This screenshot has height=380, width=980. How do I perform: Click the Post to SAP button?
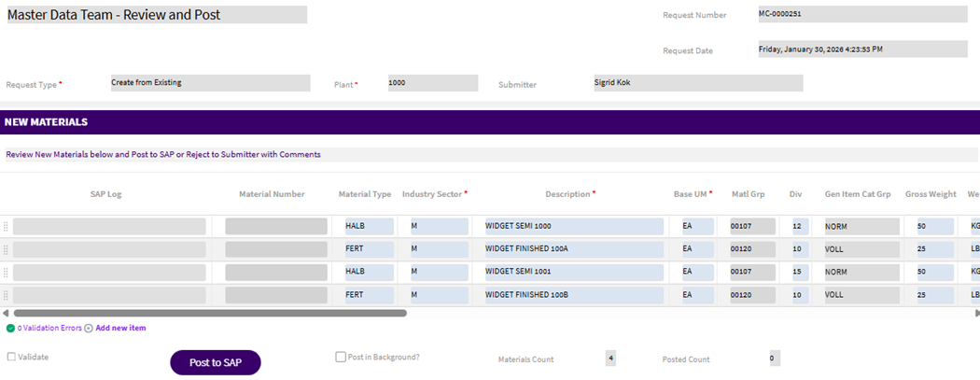(215, 362)
